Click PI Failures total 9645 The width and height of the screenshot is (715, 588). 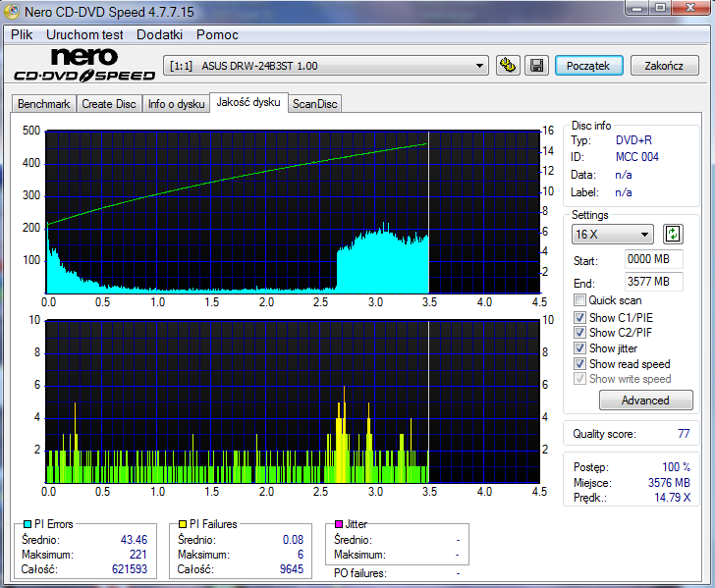(x=292, y=569)
